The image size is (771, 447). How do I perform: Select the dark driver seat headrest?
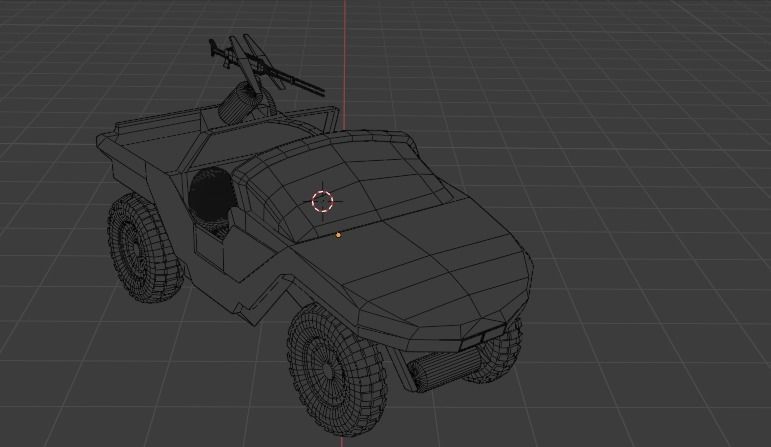(211, 194)
